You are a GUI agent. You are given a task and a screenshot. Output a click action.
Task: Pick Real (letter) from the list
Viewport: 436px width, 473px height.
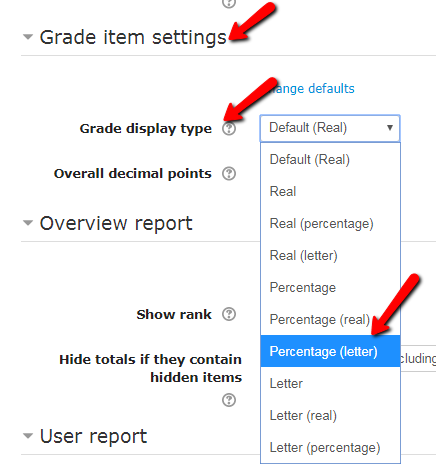[x=330, y=256]
